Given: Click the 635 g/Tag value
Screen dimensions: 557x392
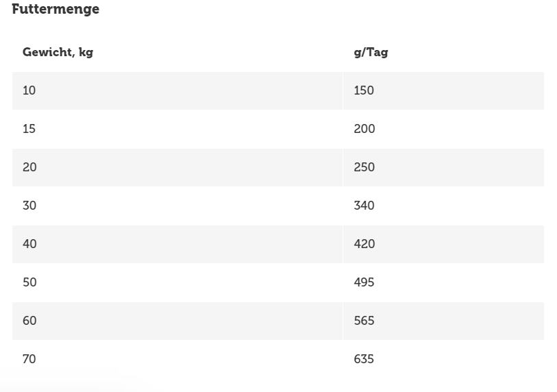Looking at the screenshot, I should (x=364, y=359).
